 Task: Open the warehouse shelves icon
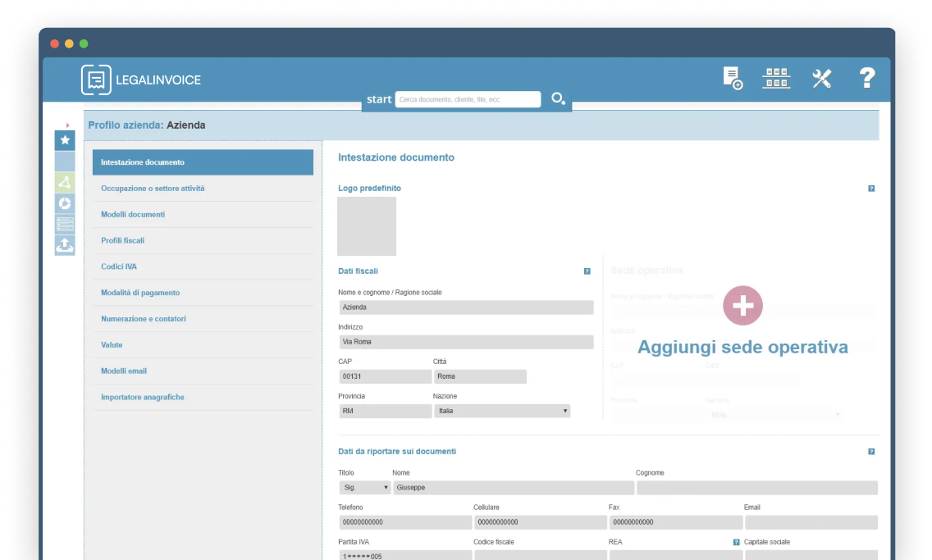(x=776, y=78)
